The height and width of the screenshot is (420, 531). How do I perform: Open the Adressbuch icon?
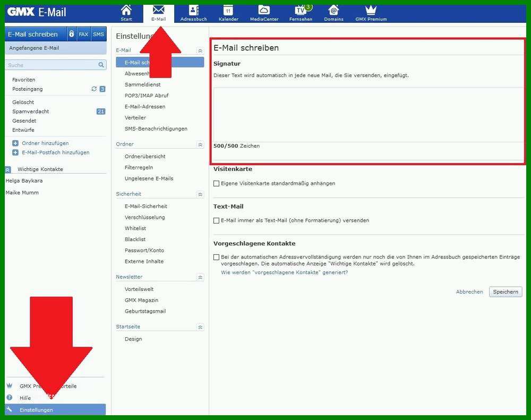pyautogui.click(x=193, y=13)
